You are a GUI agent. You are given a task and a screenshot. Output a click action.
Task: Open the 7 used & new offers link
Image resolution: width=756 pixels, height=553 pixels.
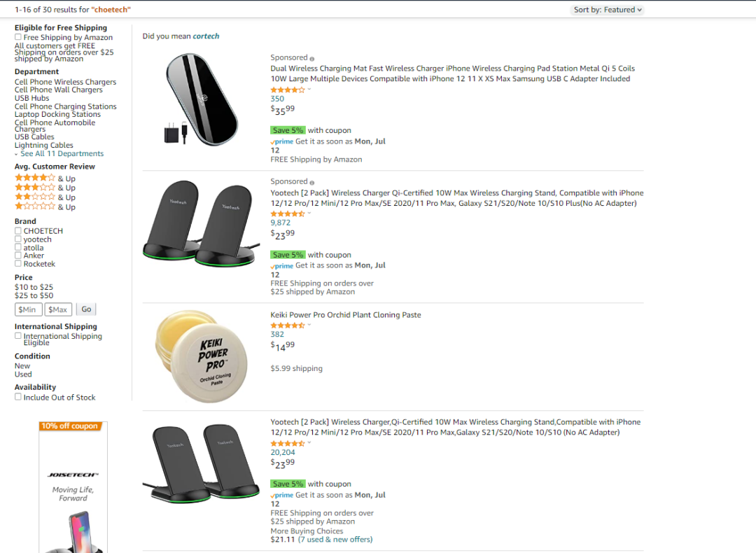(335, 540)
